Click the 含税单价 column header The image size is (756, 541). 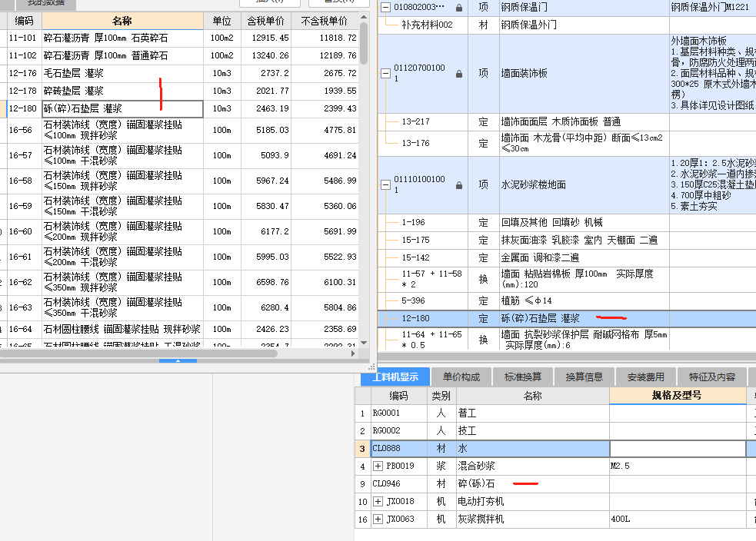pyautogui.click(x=265, y=21)
